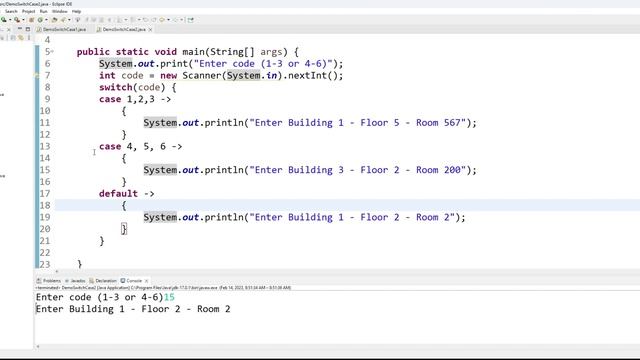Click the Open Perspective icon
This screenshot has width=640, height=360.
coord(191,20)
